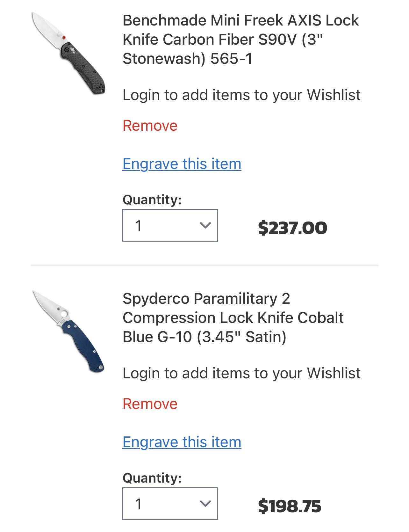The height and width of the screenshot is (532, 409).
Task: Click the Spyderco Paramilitary 2 knife thumbnail
Action: point(69,332)
